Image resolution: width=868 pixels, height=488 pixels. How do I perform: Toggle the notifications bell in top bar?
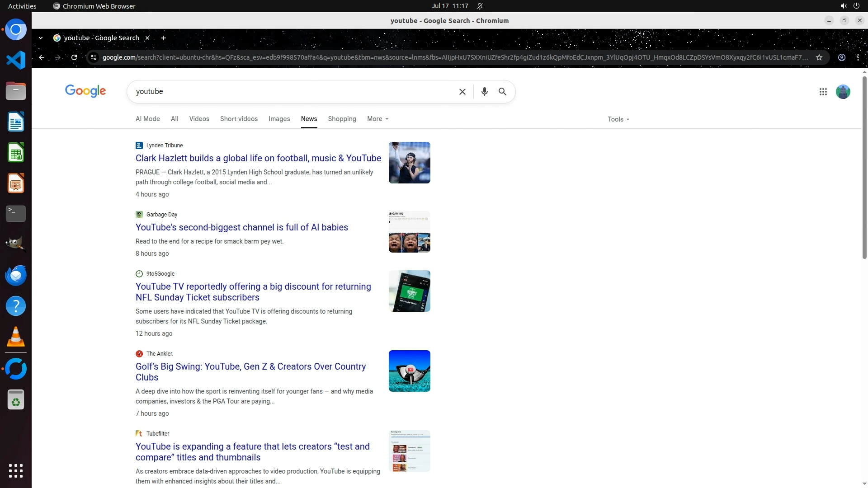pos(480,6)
